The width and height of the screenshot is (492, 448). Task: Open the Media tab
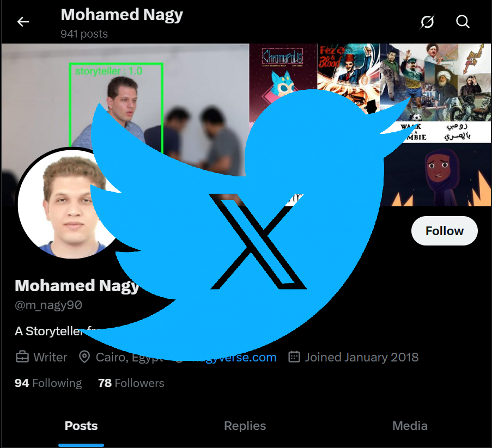tap(410, 426)
